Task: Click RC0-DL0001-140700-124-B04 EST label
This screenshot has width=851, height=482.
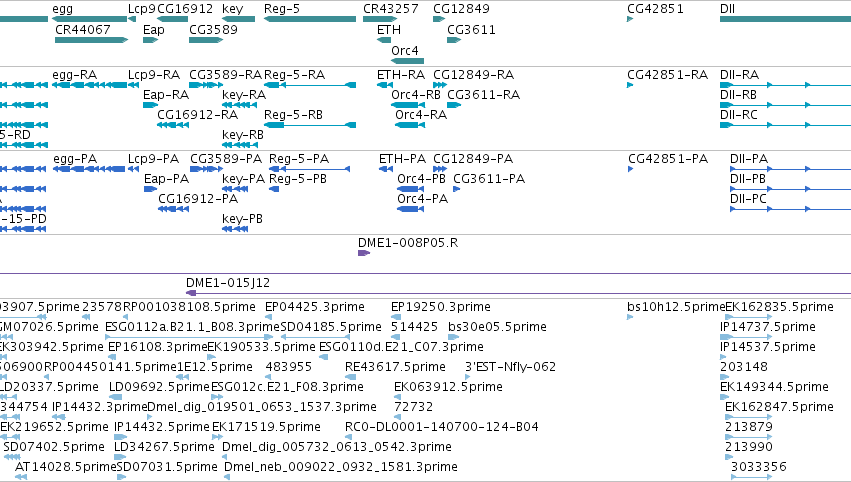Action: point(442,427)
